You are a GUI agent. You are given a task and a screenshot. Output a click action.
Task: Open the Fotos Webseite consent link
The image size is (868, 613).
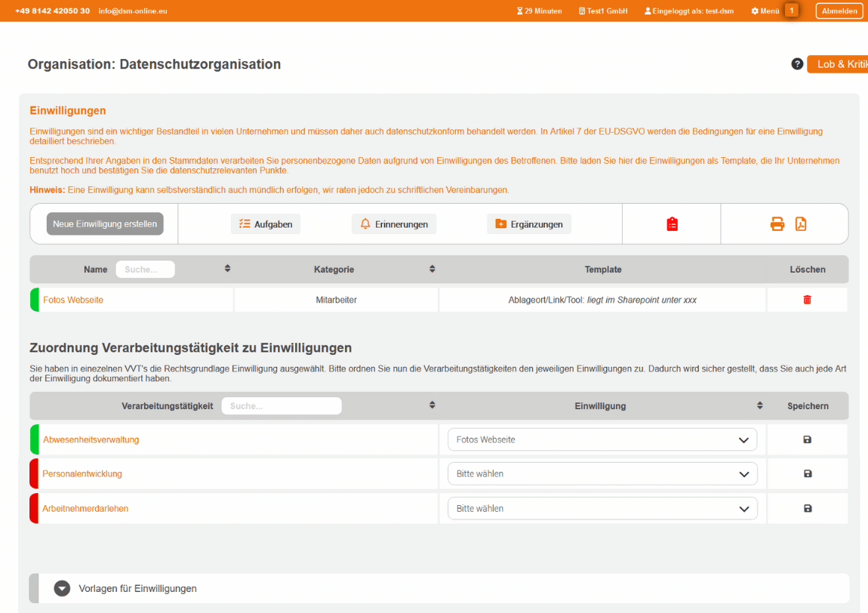73,300
